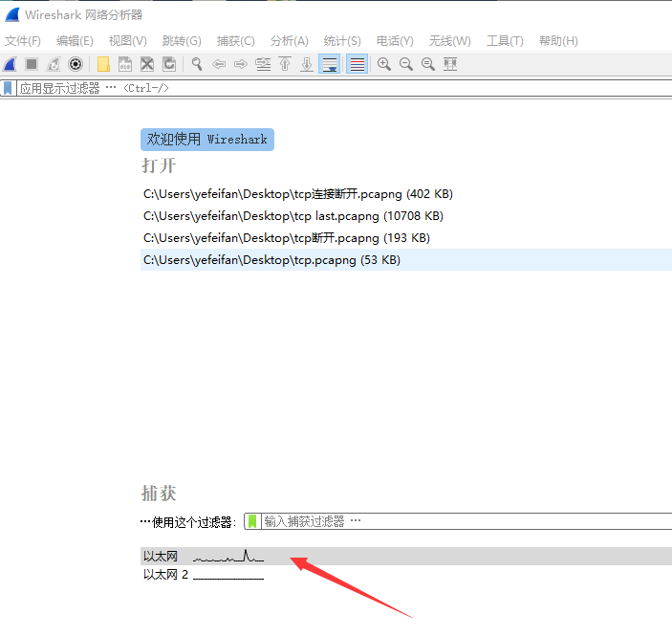
Task: Open the 统计(S) menu
Action: (x=342, y=41)
